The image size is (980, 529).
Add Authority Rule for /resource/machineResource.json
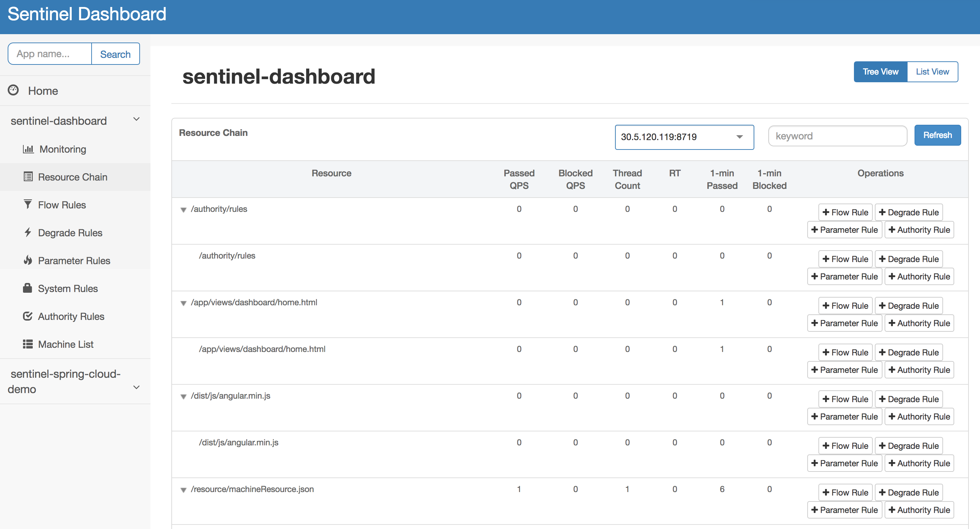(x=919, y=510)
